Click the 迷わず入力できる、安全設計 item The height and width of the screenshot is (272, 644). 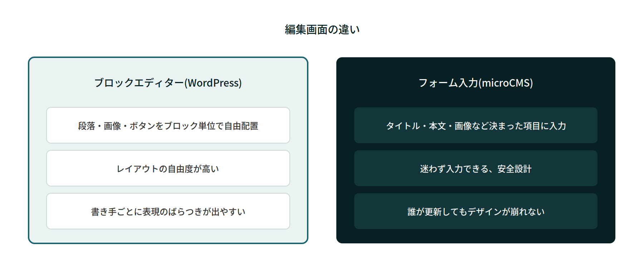pyautogui.click(x=476, y=168)
